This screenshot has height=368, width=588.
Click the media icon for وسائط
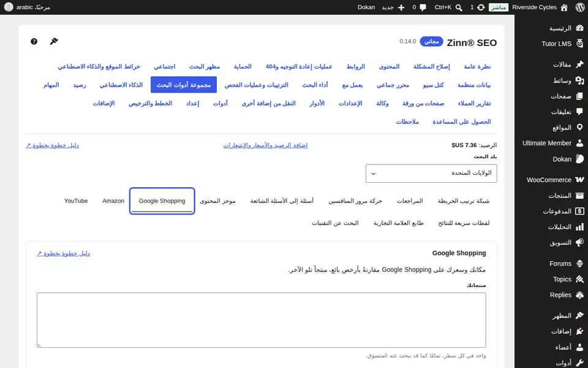coord(580,80)
